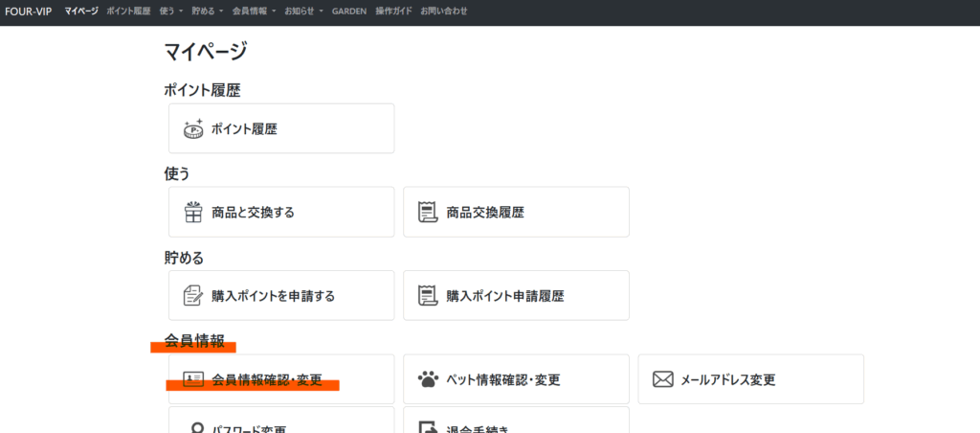Select マイページ in the top navigation bar

coord(81,11)
